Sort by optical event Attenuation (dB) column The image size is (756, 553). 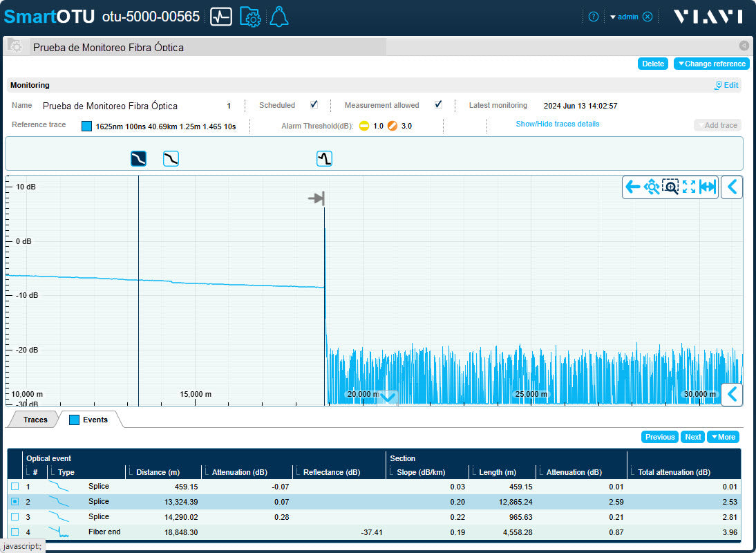[239, 472]
